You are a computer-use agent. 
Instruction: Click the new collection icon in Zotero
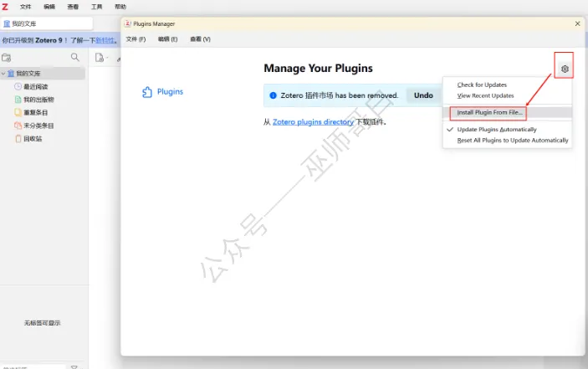(x=7, y=58)
